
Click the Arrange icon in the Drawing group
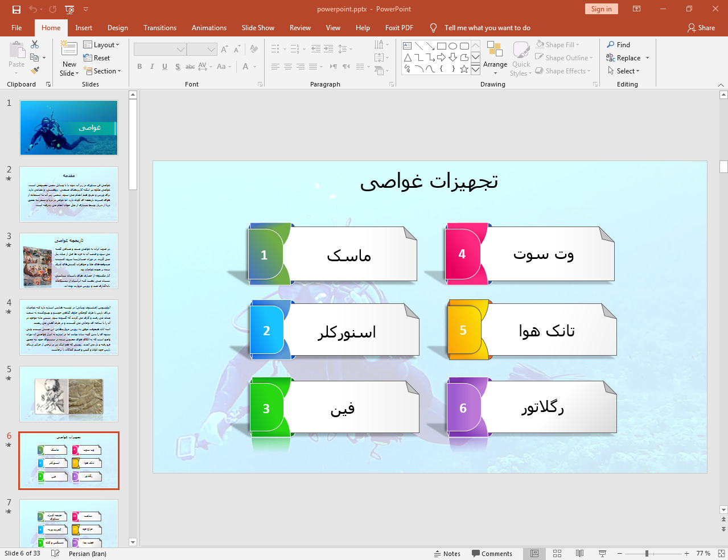pos(495,56)
